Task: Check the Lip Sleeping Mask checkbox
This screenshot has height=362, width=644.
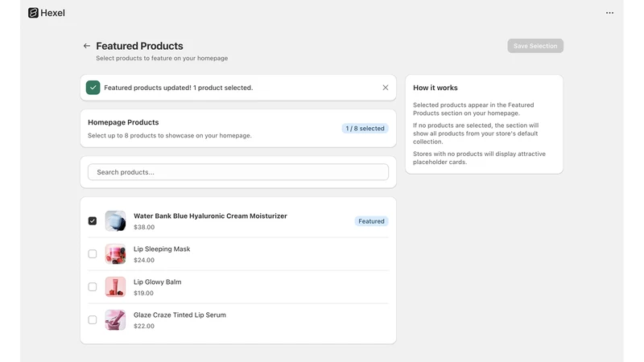Action: click(x=93, y=254)
